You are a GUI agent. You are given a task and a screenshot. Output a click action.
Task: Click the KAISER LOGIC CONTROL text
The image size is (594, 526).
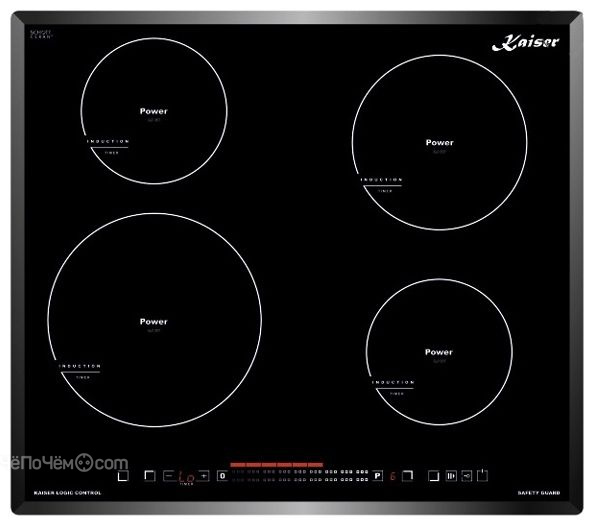[67, 493]
